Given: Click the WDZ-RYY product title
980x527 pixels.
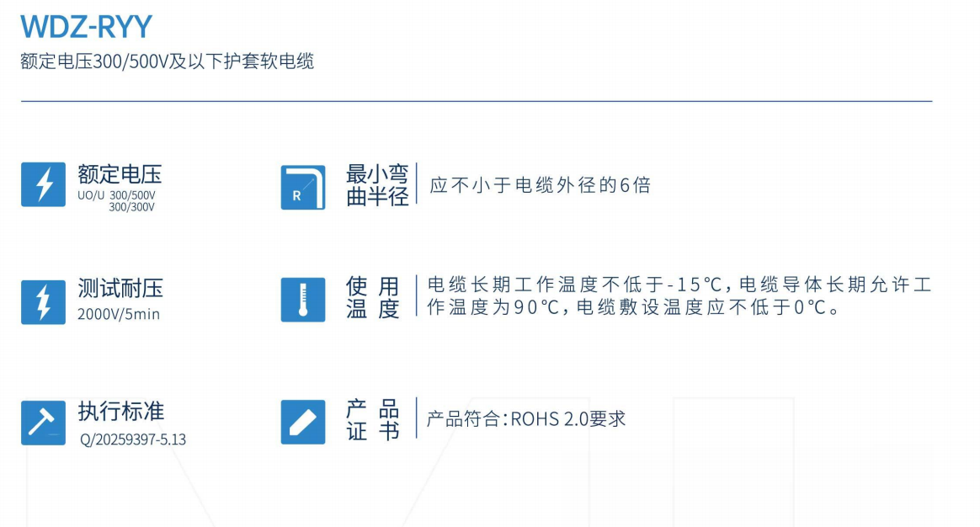Looking at the screenshot, I should pos(86,27).
